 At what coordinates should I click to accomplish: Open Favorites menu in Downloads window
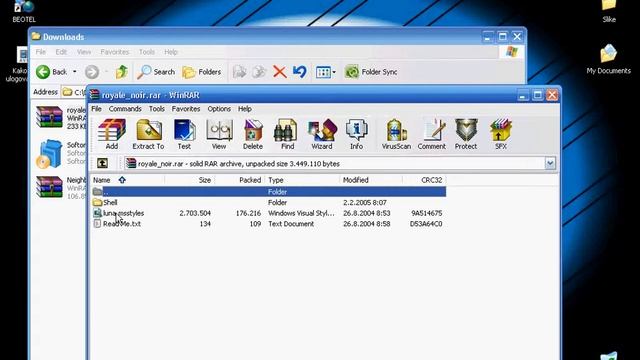tap(115, 52)
